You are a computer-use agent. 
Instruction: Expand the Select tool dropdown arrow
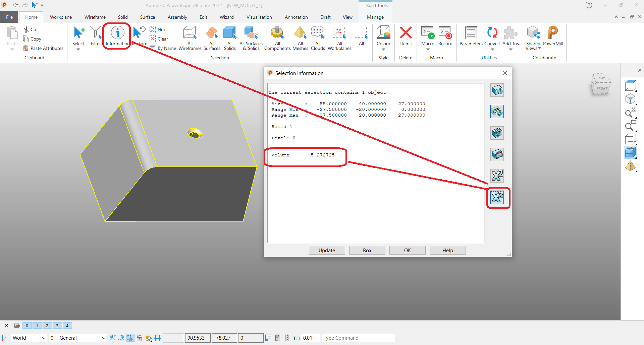tap(78, 49)
